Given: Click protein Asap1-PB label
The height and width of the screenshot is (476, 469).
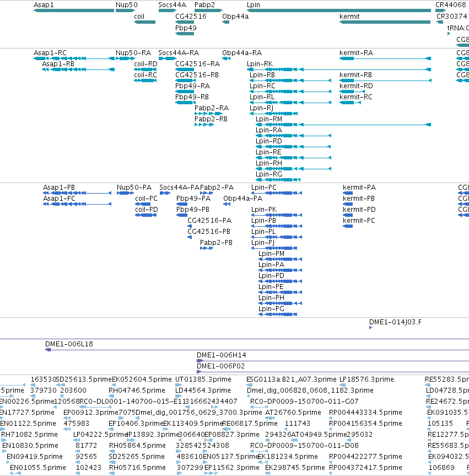Looking at the screenshot, I should (x=59, y=188).
